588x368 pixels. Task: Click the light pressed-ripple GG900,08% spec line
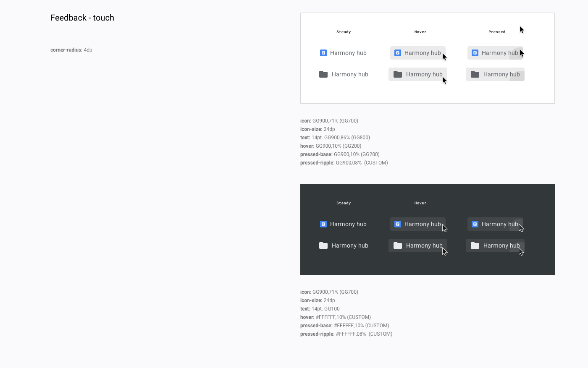pos(344,163)
